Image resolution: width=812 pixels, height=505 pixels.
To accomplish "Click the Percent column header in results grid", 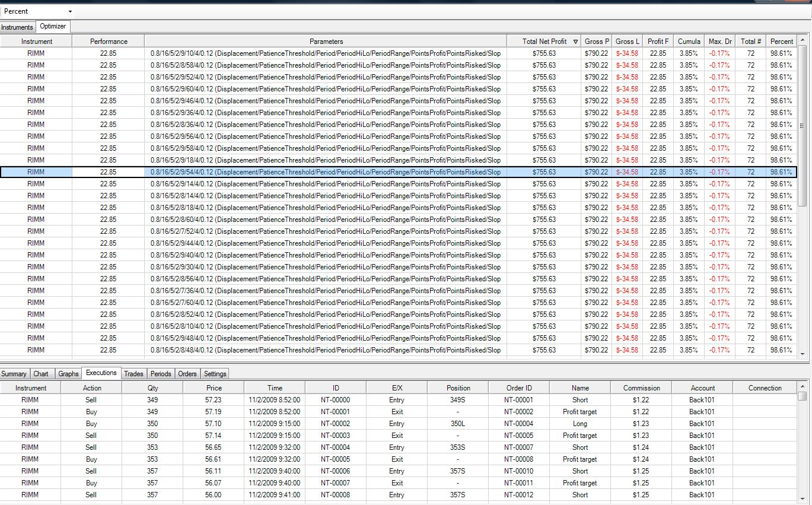I will click(x=782, y=42).
